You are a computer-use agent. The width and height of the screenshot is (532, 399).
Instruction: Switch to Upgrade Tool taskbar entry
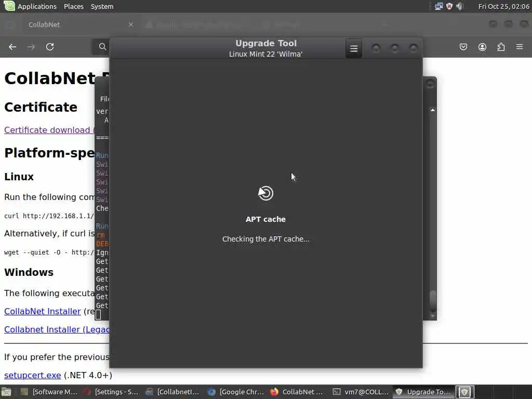point(424,392)
